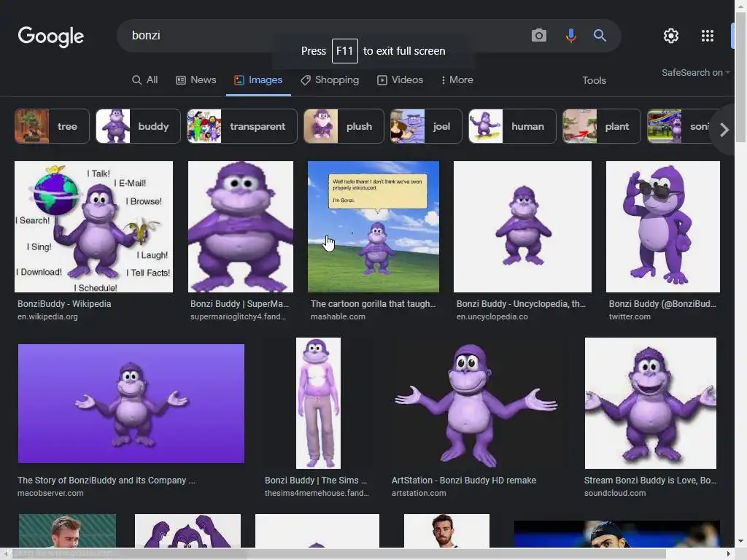Switch to the All results tab
Viewport: 747px width, 560px height.
pos(145,80)
